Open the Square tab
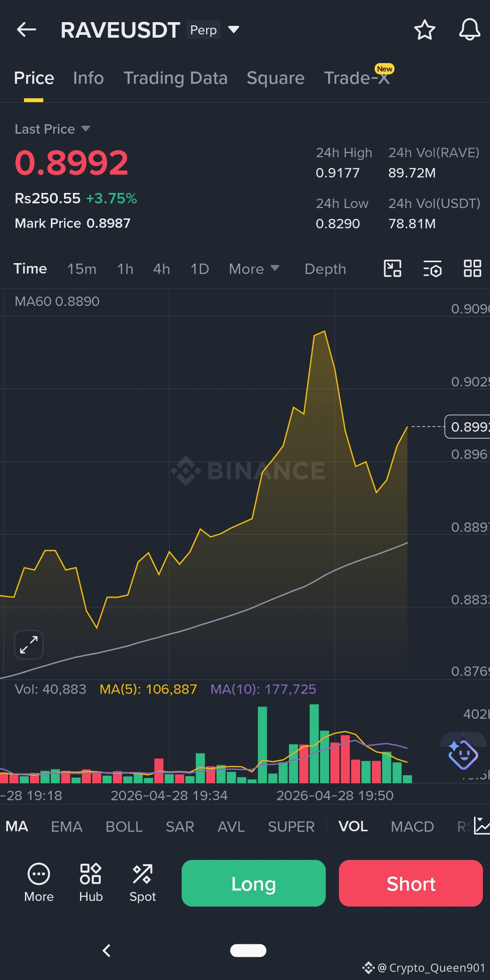Viewport: 490px width, 980px height. pyautogui.click(x=275, y=78)
